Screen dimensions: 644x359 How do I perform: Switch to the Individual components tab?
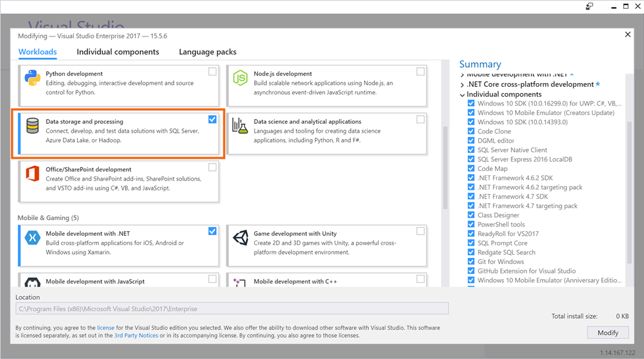pos(118,52)
